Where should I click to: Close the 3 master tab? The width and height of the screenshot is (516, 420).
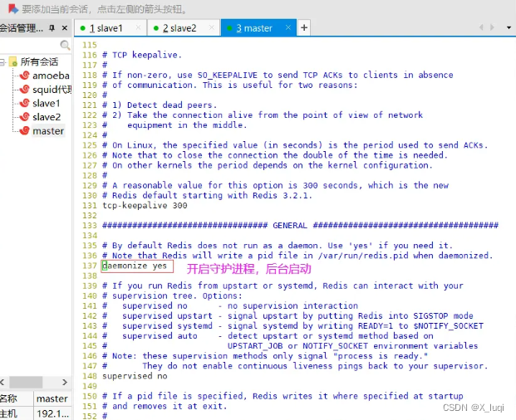click(x=288, y=27)
